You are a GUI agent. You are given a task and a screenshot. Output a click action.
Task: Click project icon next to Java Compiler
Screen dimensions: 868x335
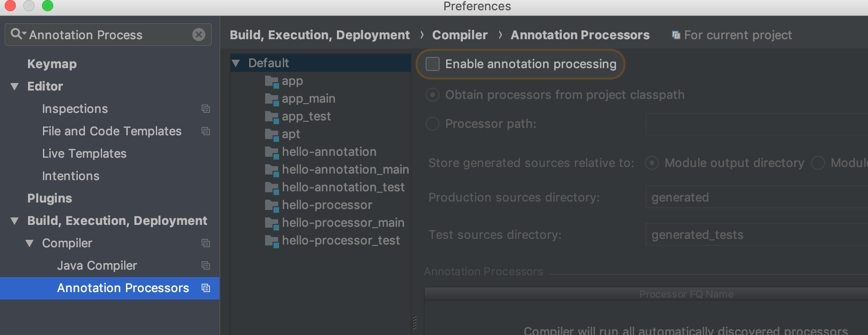(x=206, y=265)
